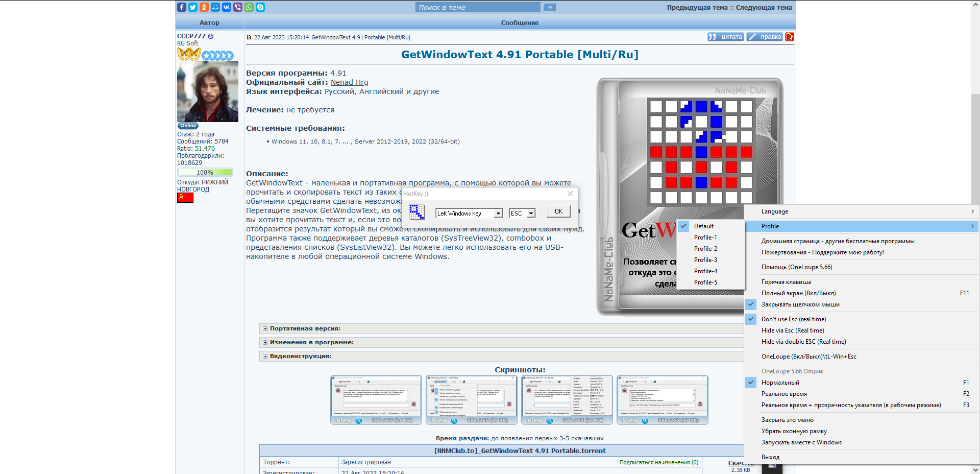Image resolution: width=980 pixels, height=474 pixels.
Task: Share the topic on Facebook
Action: [x=182, y=7]
